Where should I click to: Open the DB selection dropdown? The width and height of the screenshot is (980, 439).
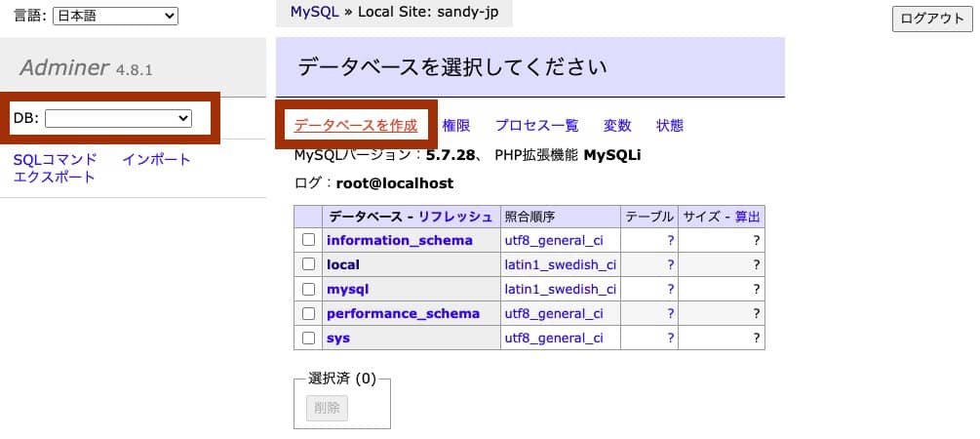(118, 118)
